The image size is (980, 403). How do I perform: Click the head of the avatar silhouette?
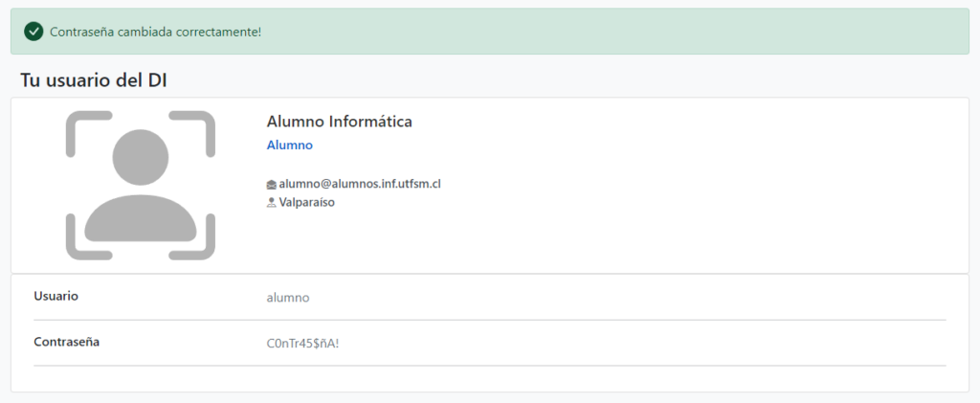(x=141, y=154)
